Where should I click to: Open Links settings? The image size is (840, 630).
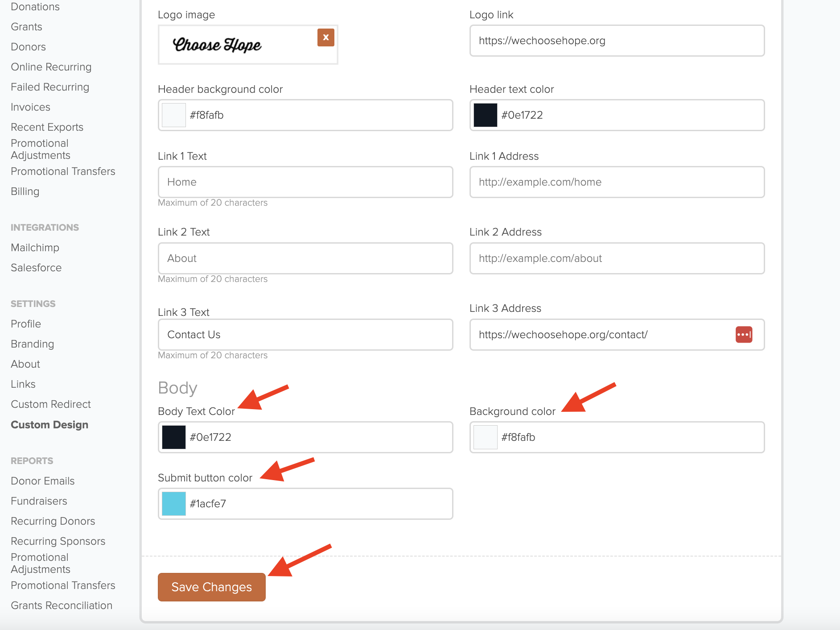(23, 384)
